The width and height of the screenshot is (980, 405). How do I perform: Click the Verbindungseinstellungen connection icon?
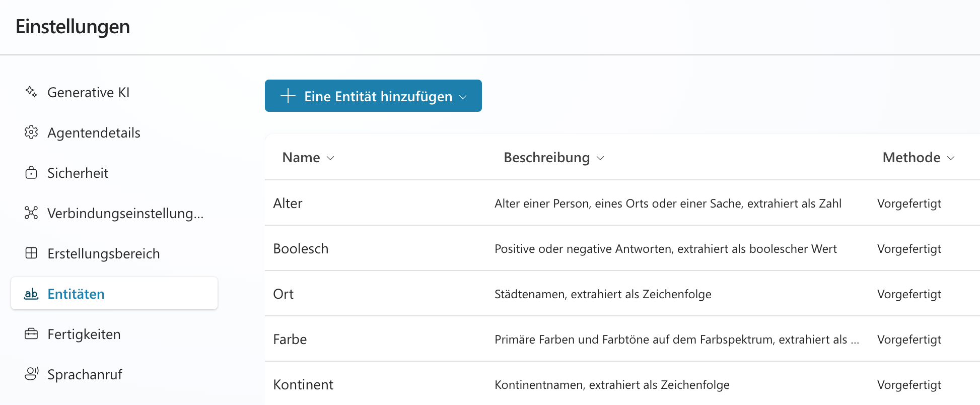[x=31, y=213]
